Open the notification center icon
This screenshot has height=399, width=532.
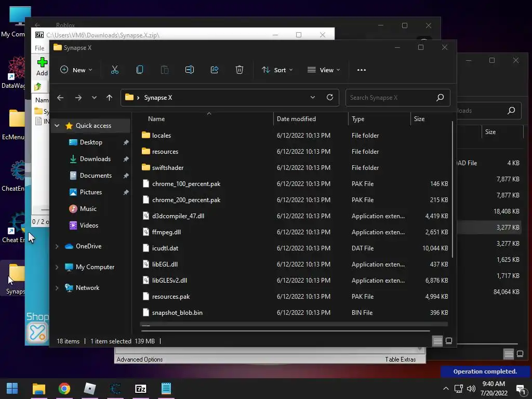(521, 389)
